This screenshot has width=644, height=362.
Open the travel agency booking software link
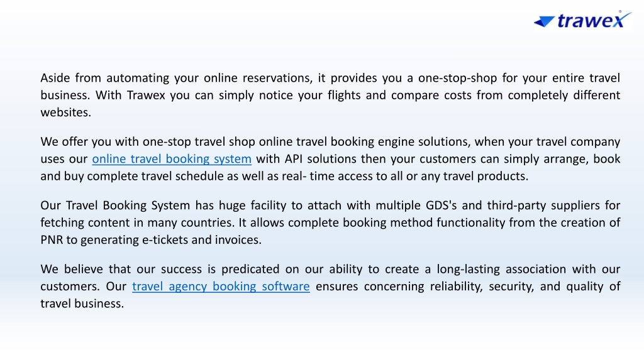[221, 286]
